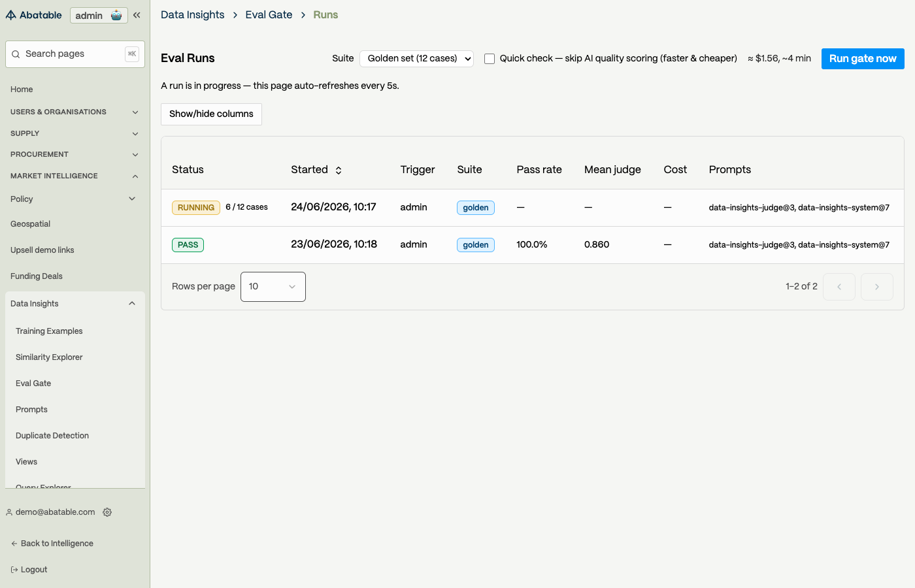915x588 pixels.
Task: Expand the Users & Organisations section
Action: point(75,112)
